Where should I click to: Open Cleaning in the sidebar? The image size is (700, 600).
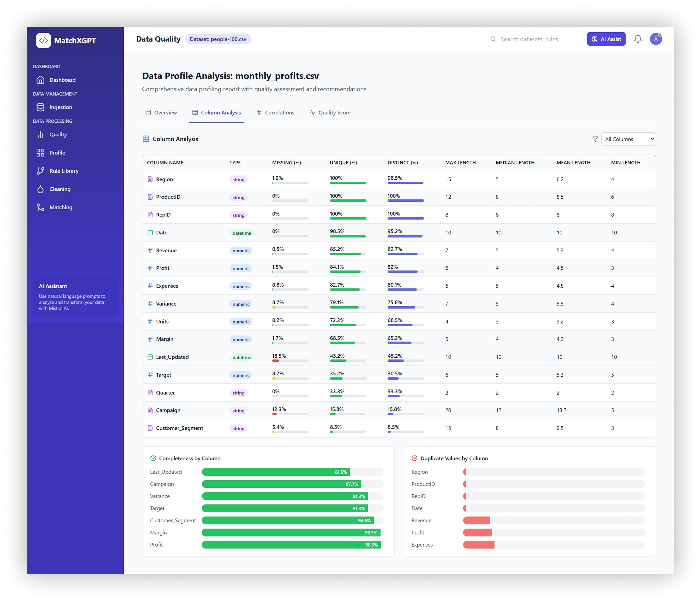tap(60, 189)
